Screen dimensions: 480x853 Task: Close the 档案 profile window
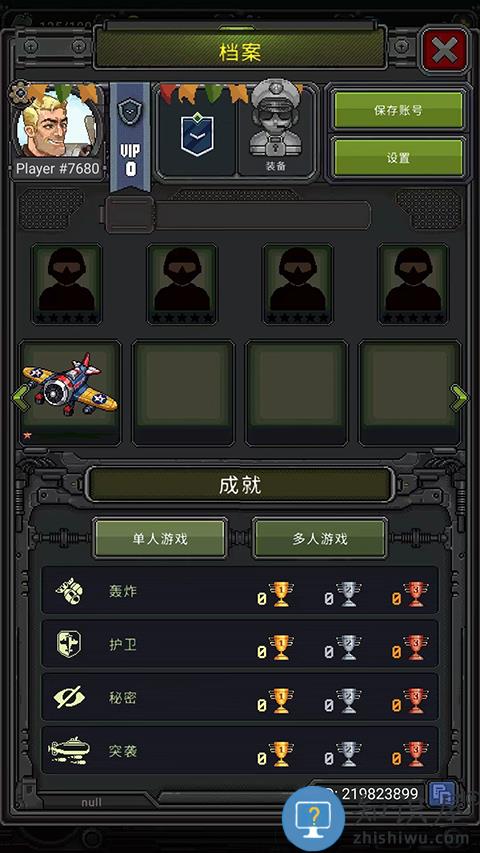tap(445, 52)
